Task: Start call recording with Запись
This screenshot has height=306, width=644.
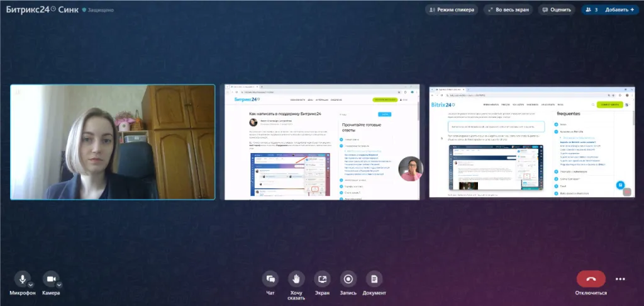Action: tap(348, 279)
